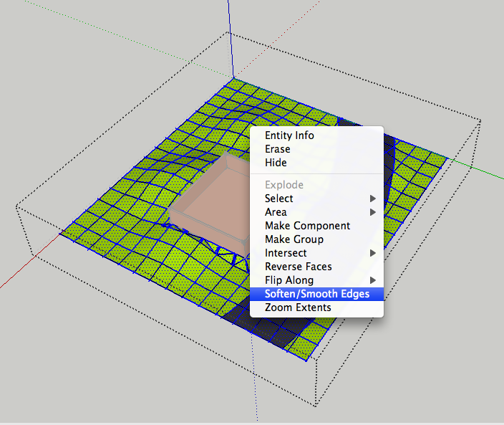Click the greyed-out Explode entry
The height and width of the screenshot is (425, 504).
(x=284, y=185)
